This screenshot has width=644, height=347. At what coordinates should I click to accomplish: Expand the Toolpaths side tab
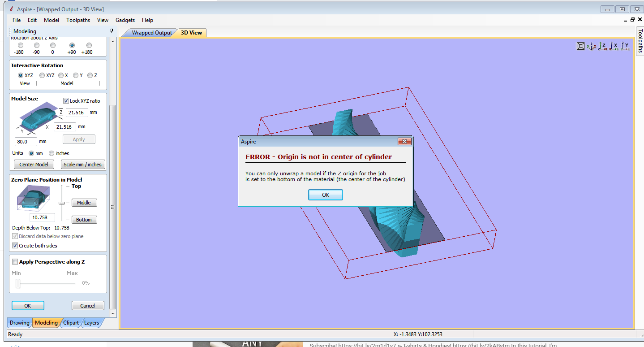pos(640,41)
